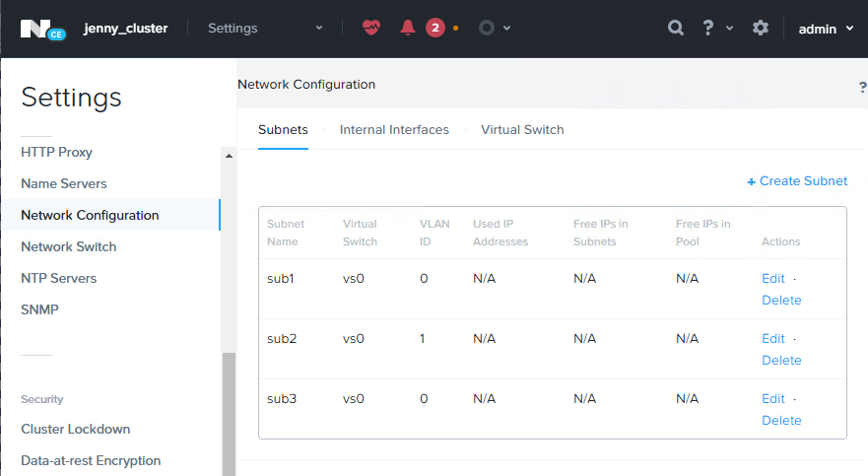Expand the dropdown arrow beside tasks circle
Screen dimensions: 868x476
(507, 29)
